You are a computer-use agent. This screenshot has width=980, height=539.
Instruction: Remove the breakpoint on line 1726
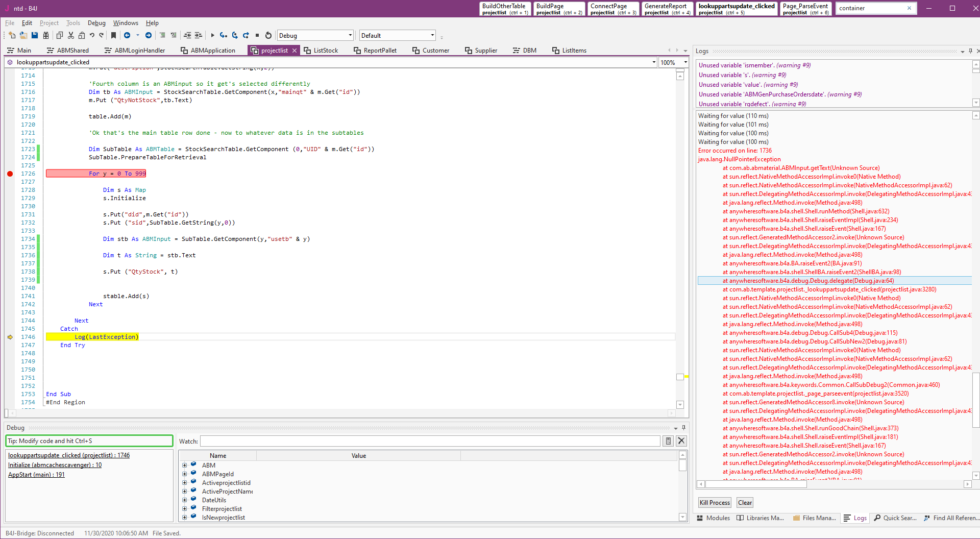pyautogui.click(x=9, y=174)
